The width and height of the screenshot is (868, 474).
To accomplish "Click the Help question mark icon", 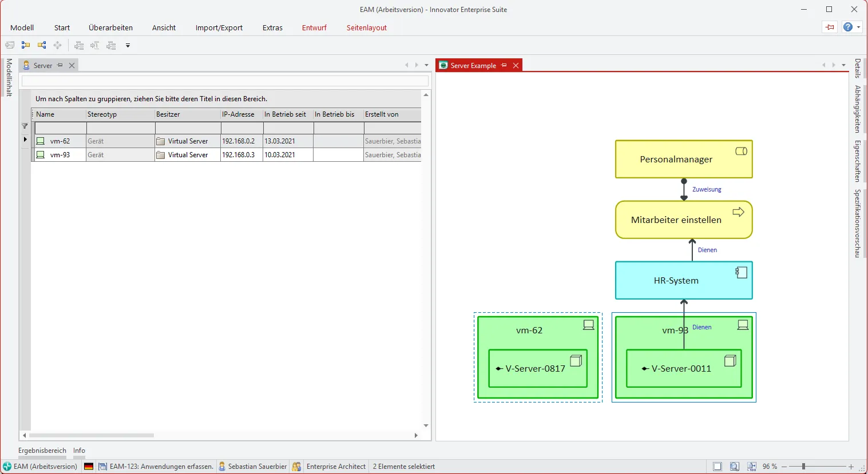I will tap(847, 27).
